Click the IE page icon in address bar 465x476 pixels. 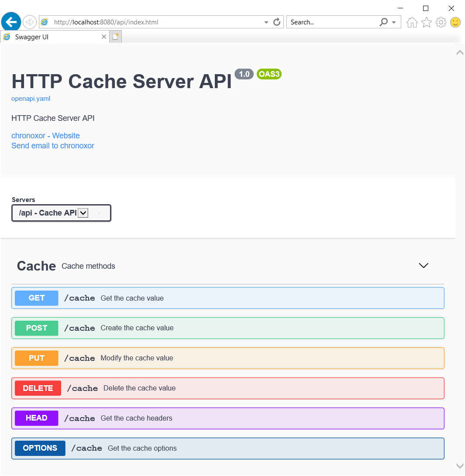click(45, 22)
